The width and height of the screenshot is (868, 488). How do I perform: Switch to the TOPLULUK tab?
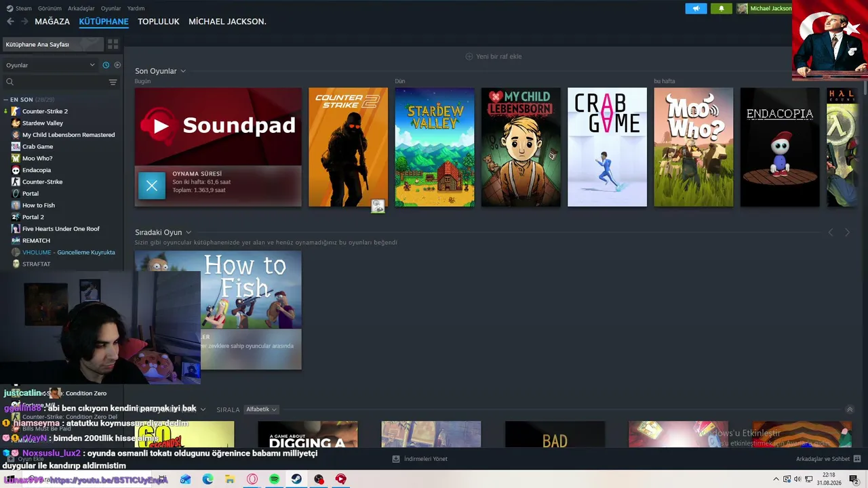159,22
